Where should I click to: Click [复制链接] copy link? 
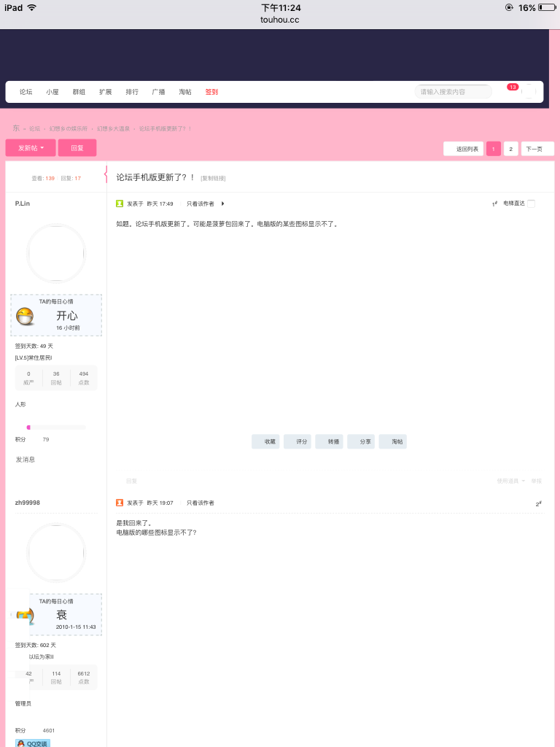click(213, 178)
